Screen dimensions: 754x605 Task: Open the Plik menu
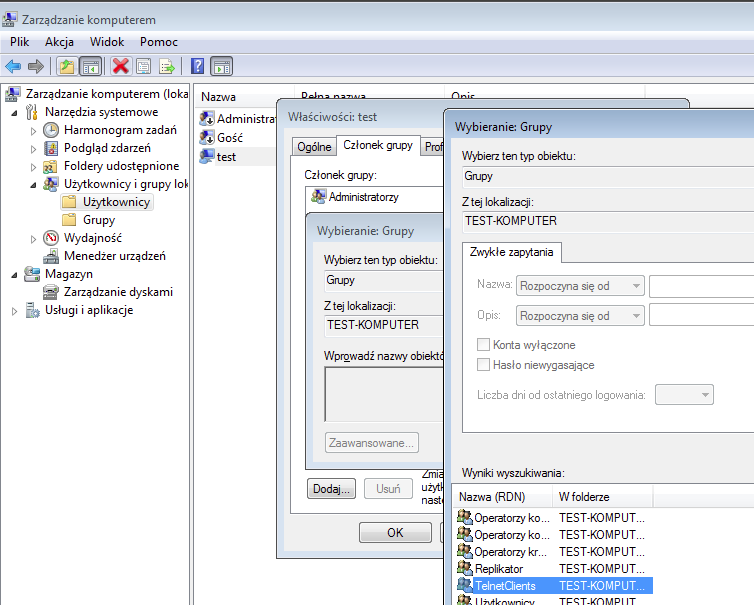click(x=19, y=42)
